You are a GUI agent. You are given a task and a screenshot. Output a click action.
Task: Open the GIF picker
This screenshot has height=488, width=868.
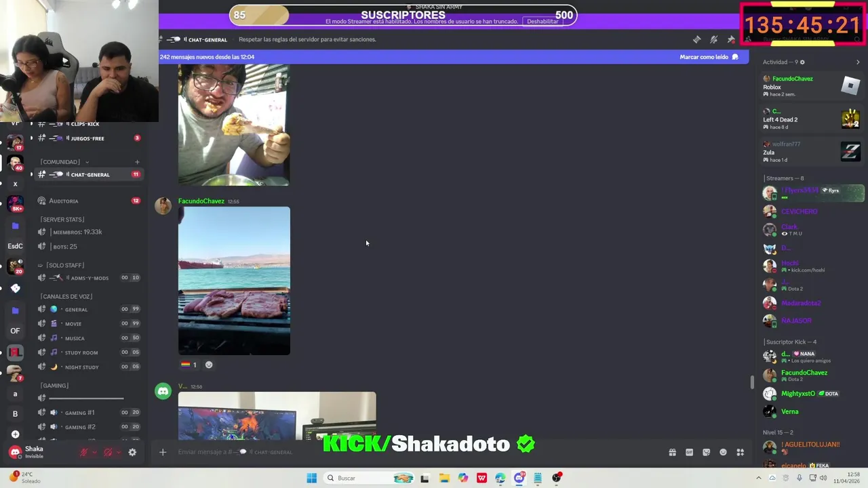689,452
